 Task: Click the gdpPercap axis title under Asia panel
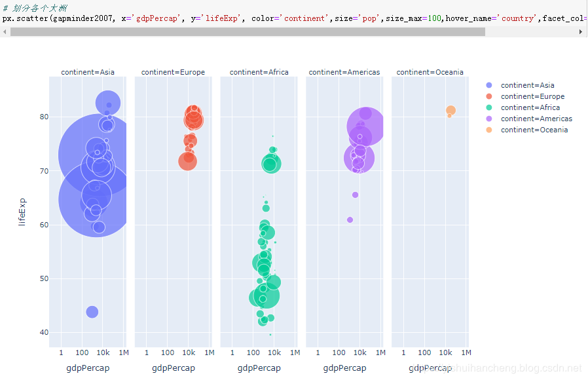pyautogui.click(x=88, y=368)
